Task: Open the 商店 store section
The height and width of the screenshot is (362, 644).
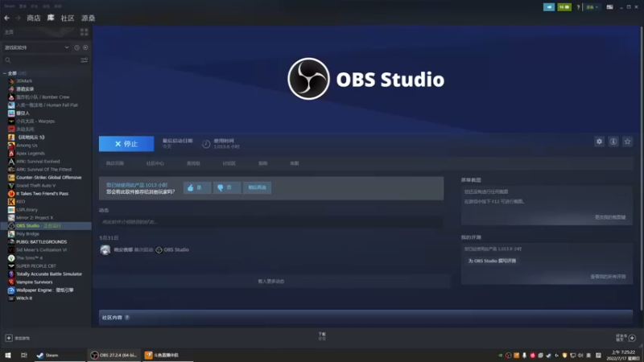Action: click(x=34, y=18)
